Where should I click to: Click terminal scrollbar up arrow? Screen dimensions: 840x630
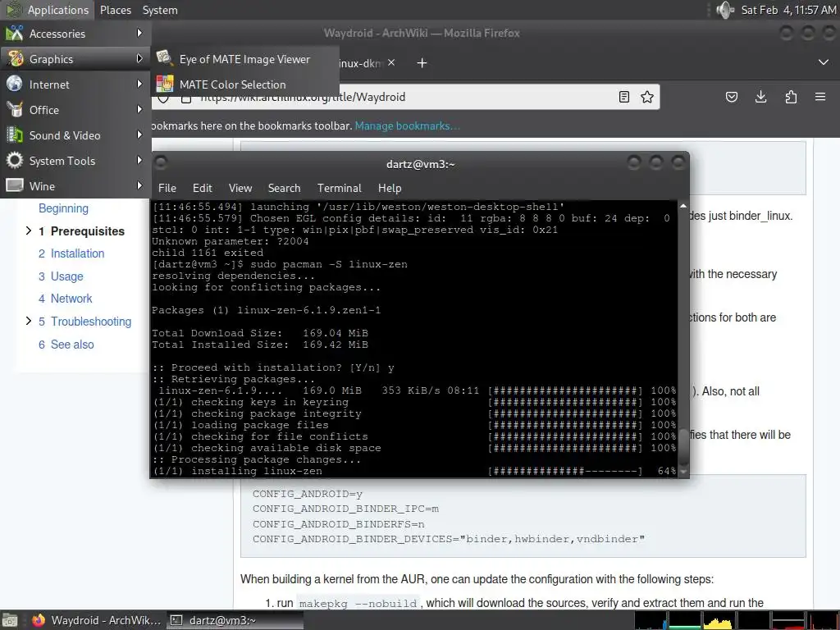[683, 206]
